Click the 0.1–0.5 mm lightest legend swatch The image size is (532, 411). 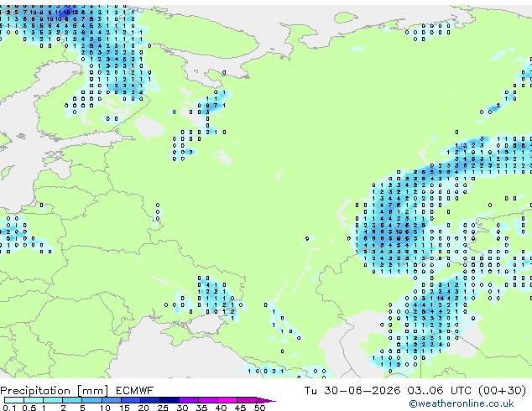pyautogui.click(x=14, y=400)
